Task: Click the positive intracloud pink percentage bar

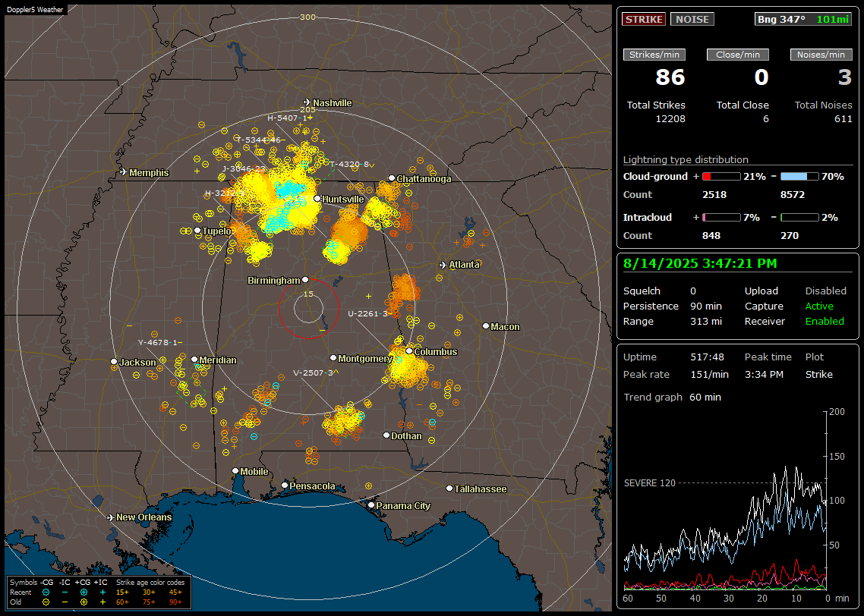Action: point(721,218)
